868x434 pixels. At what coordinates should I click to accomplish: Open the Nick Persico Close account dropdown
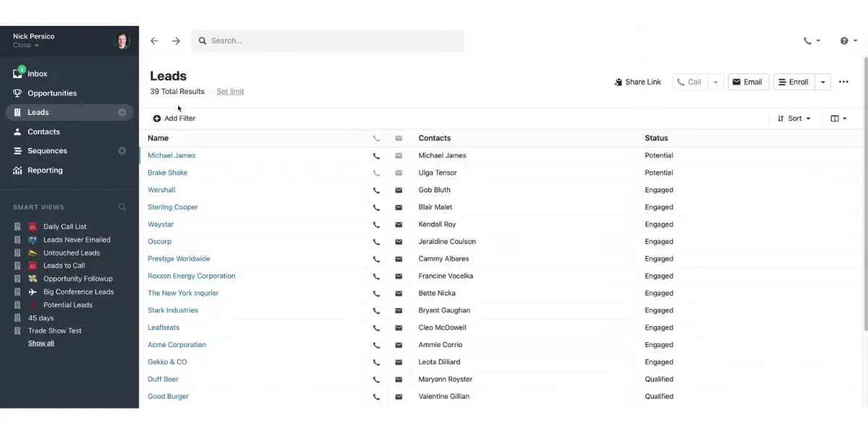(33, 41)
